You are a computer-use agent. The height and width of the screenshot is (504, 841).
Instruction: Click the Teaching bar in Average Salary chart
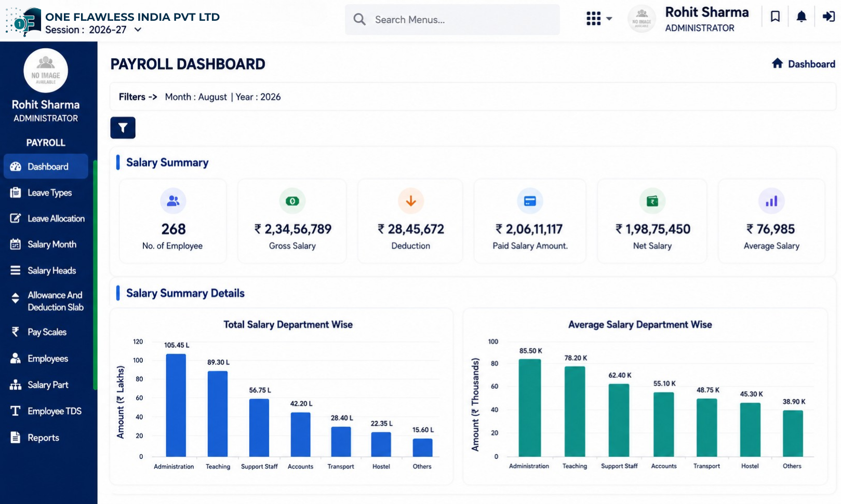point(575,412)
